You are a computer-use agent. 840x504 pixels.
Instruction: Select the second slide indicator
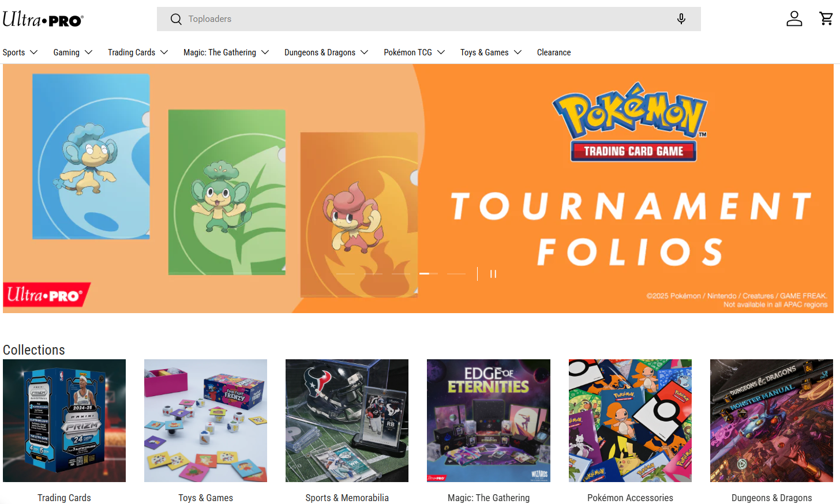pos(373,274)
